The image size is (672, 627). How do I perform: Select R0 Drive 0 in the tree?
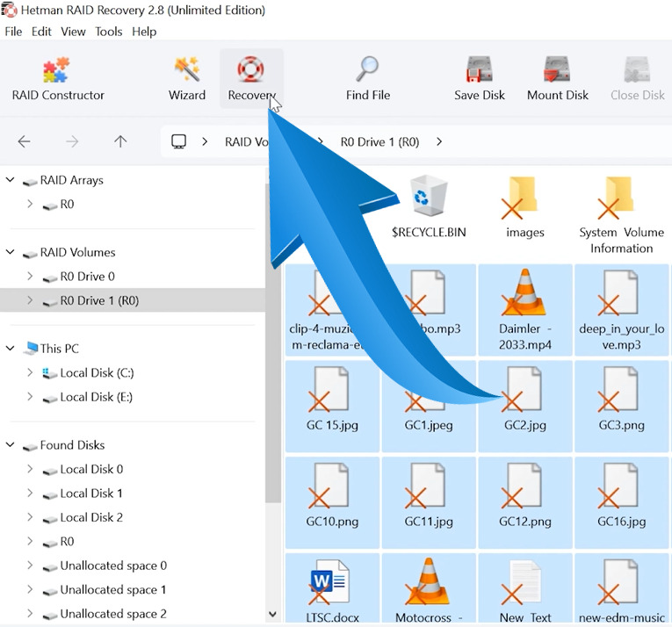point(88,277)
